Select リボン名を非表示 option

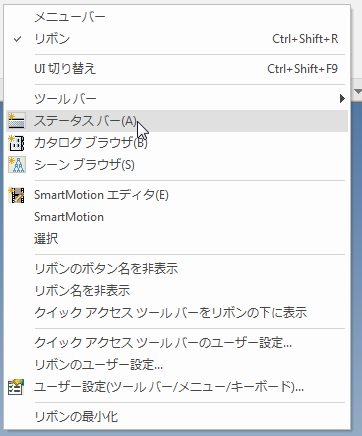177,291
